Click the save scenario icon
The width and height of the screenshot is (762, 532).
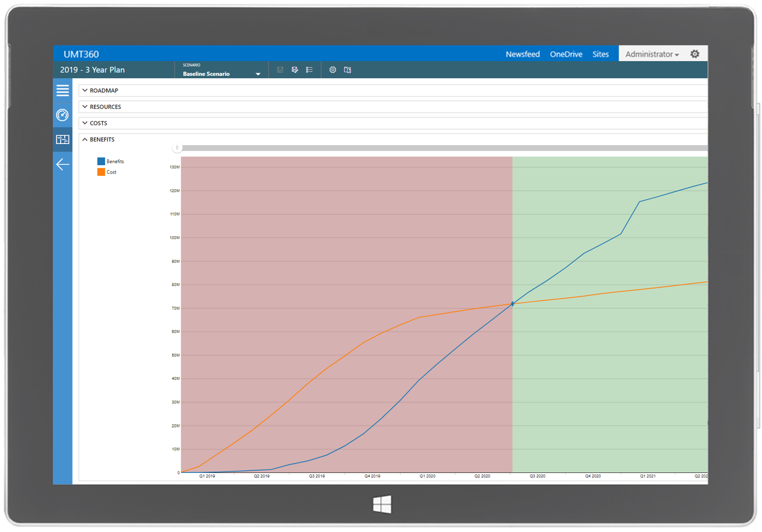(x=280, y=70)
